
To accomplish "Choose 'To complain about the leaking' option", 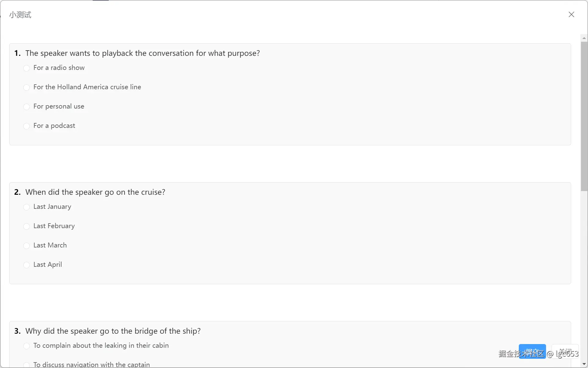I will (27, 346).
